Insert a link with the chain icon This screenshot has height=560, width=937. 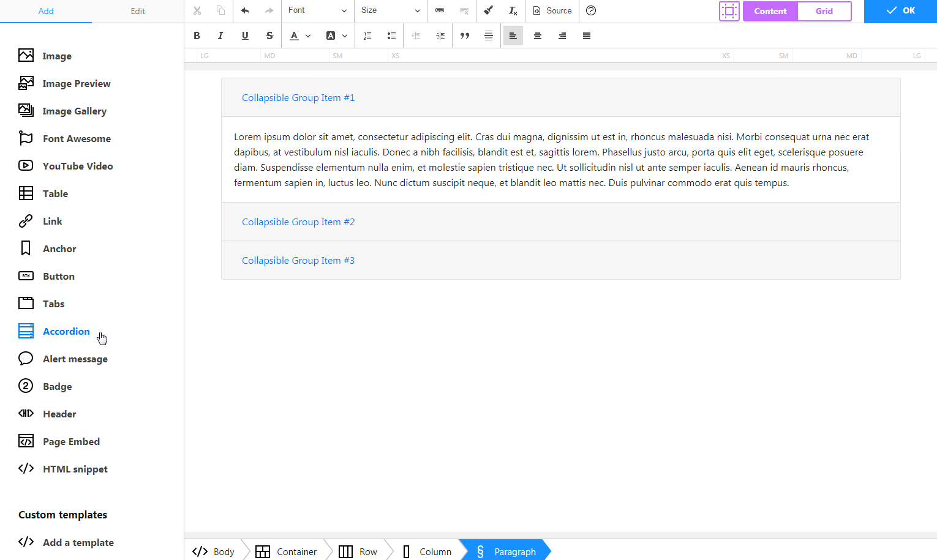point(440,10)
